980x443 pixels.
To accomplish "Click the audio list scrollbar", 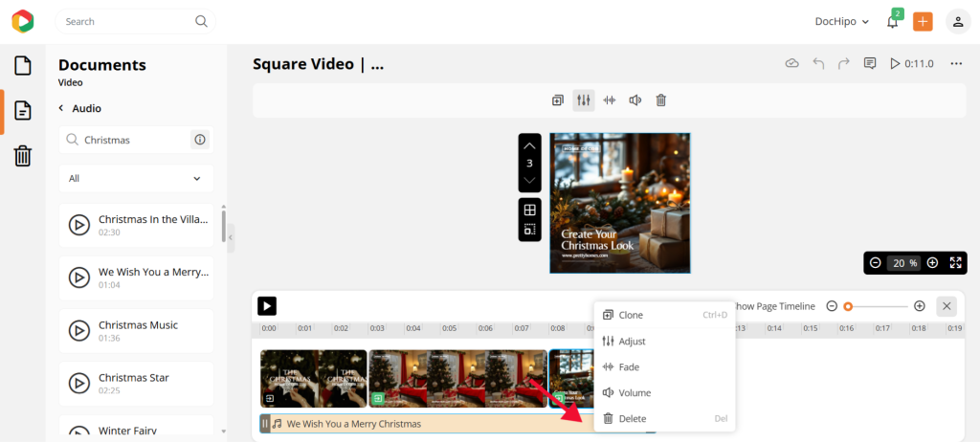I will click(x=224, y=226).
